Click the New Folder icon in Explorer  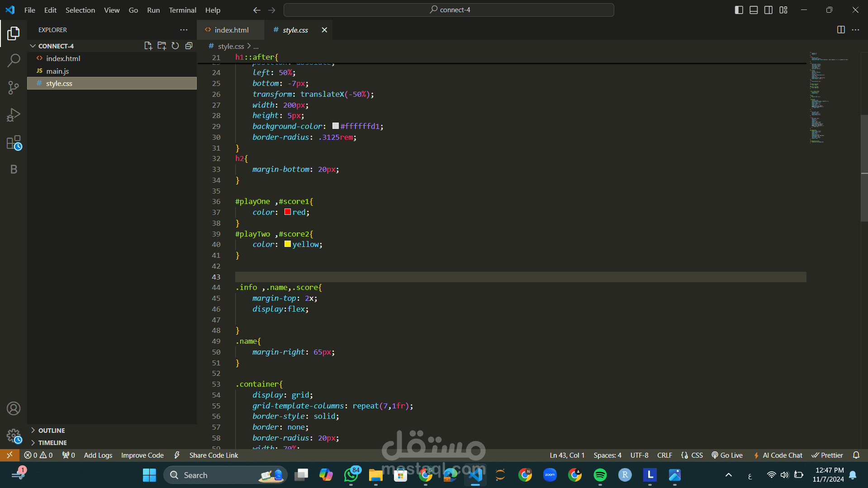(x=161, y=46)
